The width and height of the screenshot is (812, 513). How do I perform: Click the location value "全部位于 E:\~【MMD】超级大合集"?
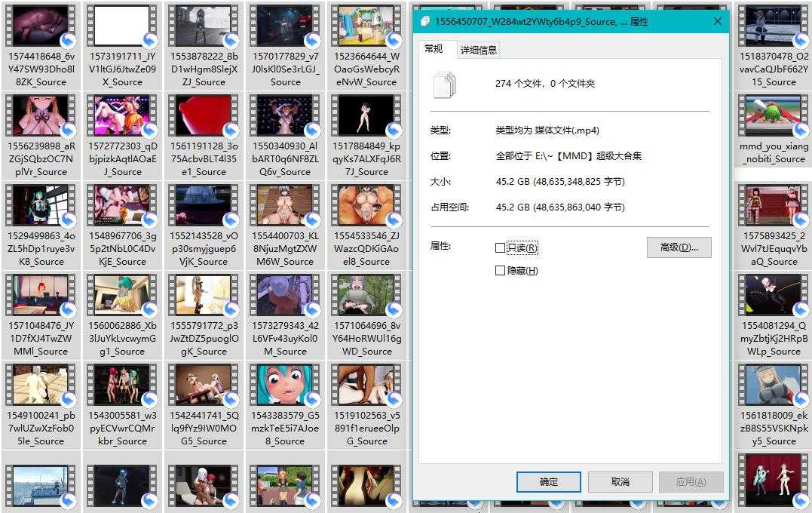click(x=568, y=155)
